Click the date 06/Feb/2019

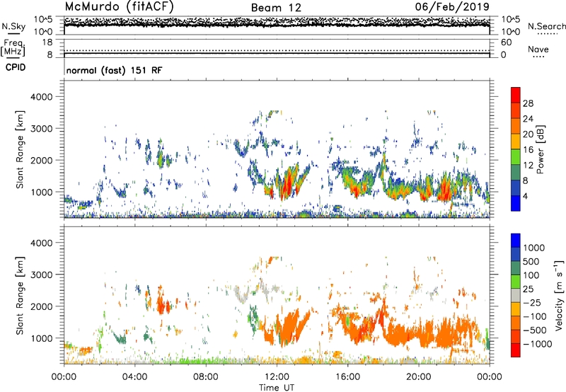452,6
